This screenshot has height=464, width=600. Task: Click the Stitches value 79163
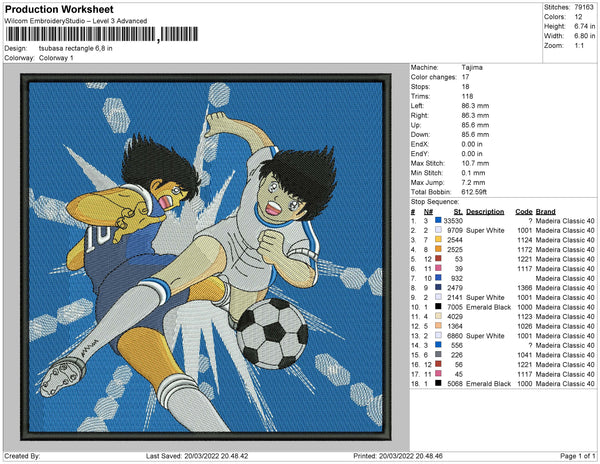pos(584,7)
